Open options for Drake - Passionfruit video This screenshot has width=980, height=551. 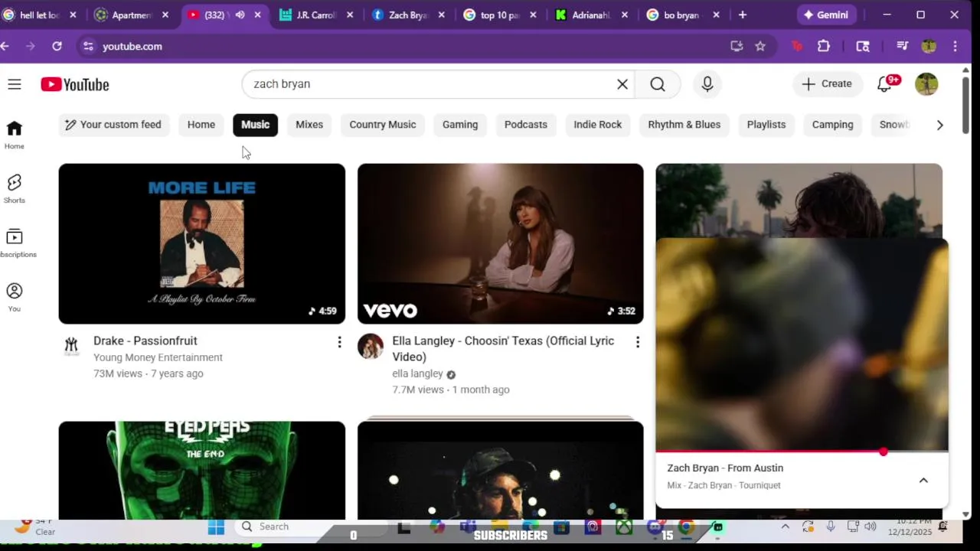point(339,342)
